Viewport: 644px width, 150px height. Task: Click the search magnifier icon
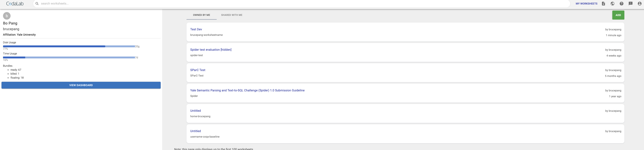coord(37,4)
